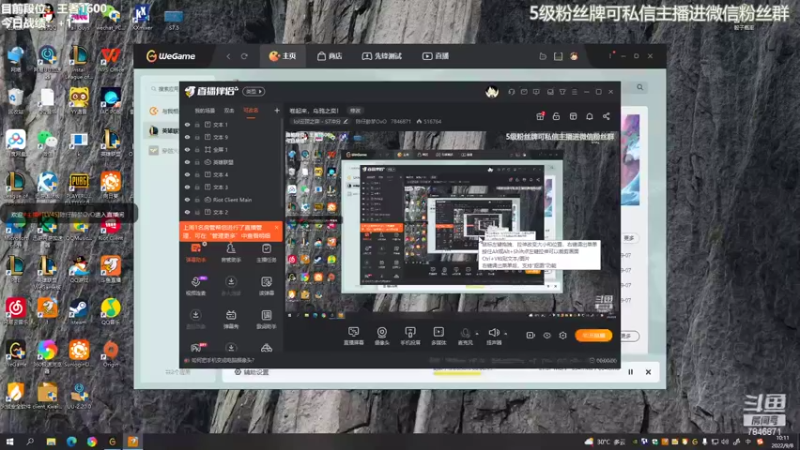Viewport: 800px width, 450px height.
Task: Lock the 文本 1 source layer
Action: point(197,124)
